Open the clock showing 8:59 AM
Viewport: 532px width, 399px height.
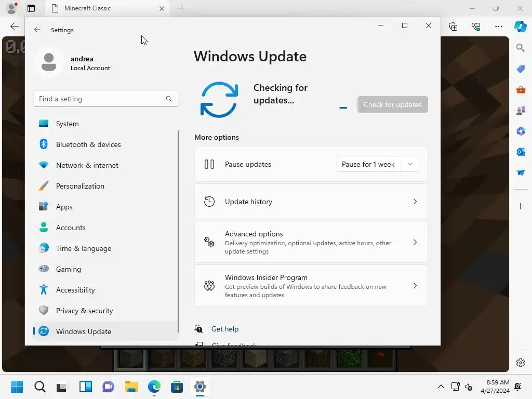point(495,387)
